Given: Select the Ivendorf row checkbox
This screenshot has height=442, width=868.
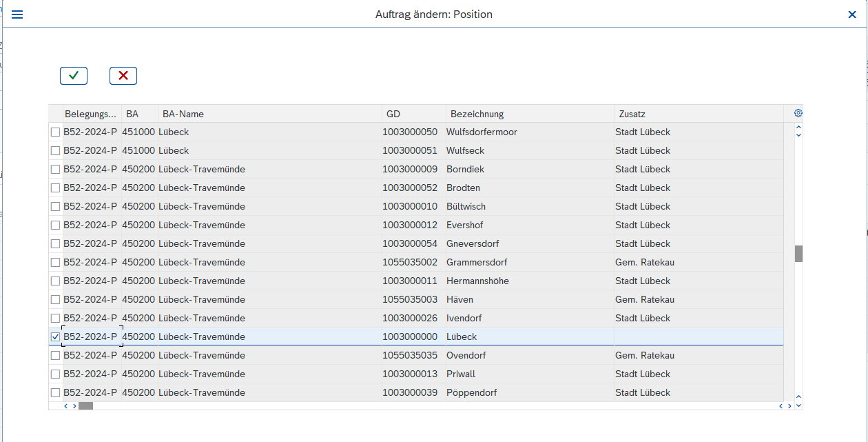Looking at the screenshot, I should (x=56, y=319).
